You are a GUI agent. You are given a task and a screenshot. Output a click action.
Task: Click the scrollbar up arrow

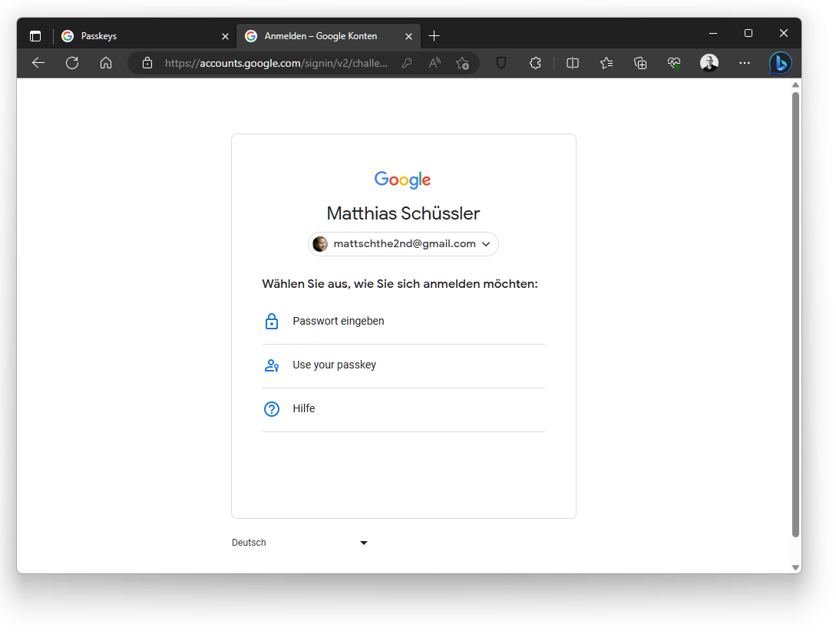(x=795, y=84)
